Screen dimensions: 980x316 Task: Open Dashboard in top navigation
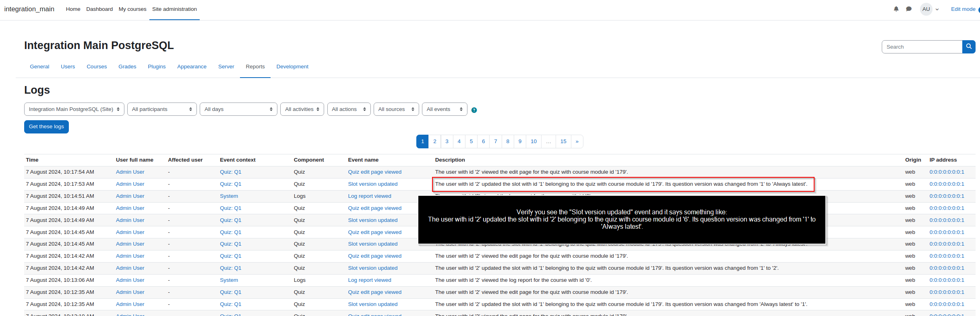point(99,9)
